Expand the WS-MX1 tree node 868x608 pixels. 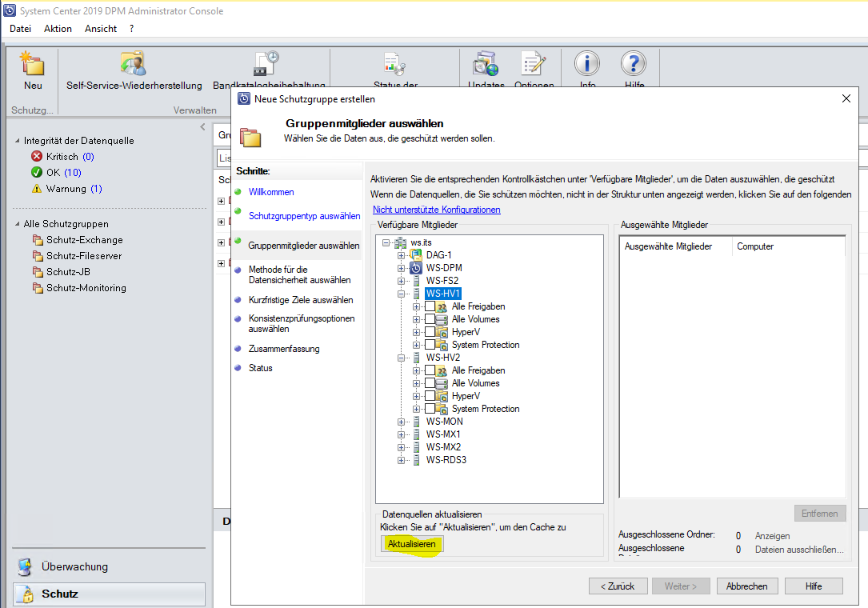coord(401,434)
